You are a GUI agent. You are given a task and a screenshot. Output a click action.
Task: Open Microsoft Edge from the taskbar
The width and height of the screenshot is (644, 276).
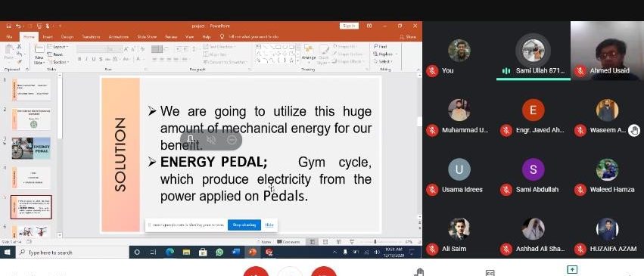point(170,252)
